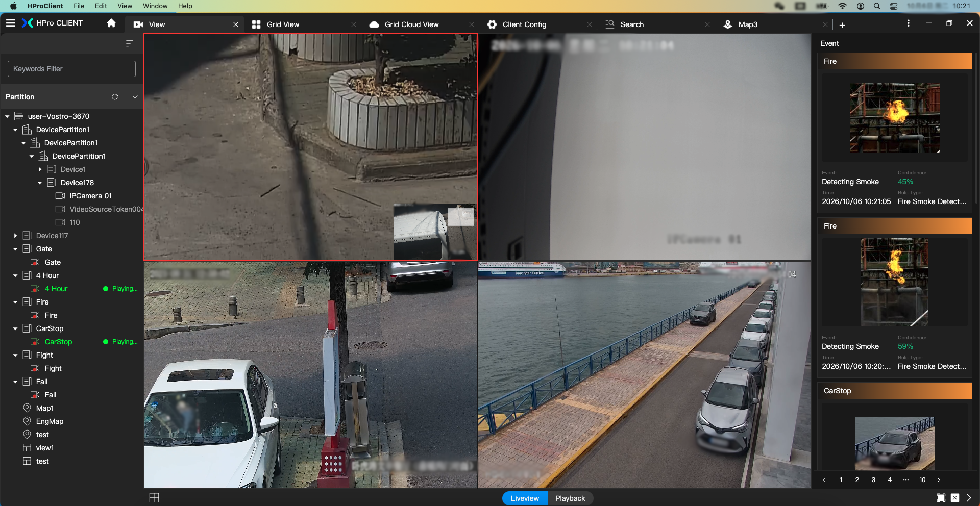Viewport: 980px width, 506px height.
Task: Go to next event page arrow
Action: coord(939,480)
